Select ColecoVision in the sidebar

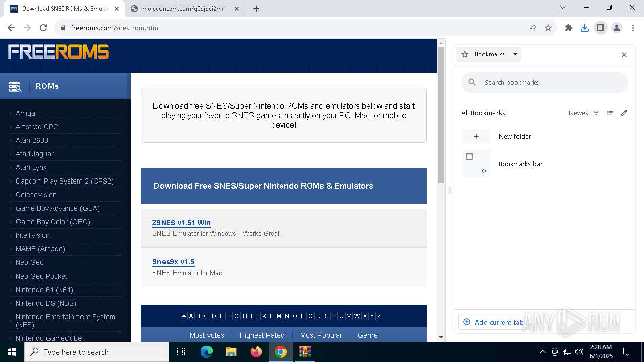pos(36,195)
